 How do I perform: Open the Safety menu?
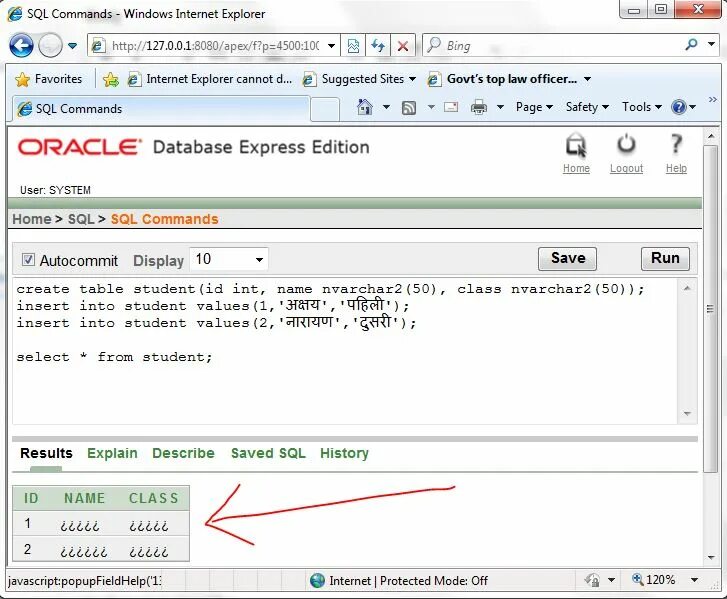[587, 107]
